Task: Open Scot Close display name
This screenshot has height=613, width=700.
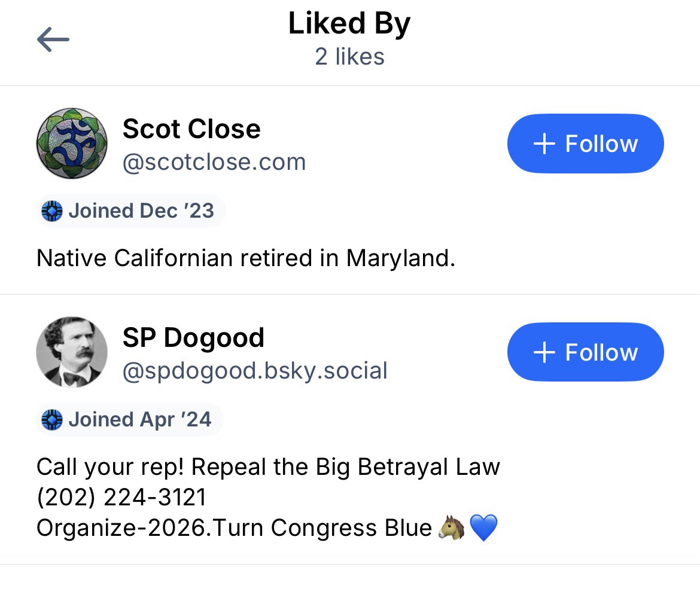Action: [191, 129]
